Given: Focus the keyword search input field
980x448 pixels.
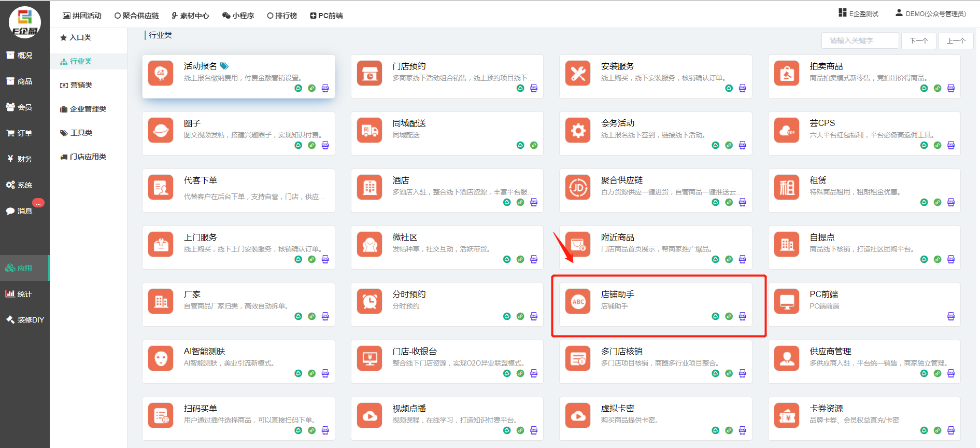Looking at the screenshot, I should (x=860, y=40).
